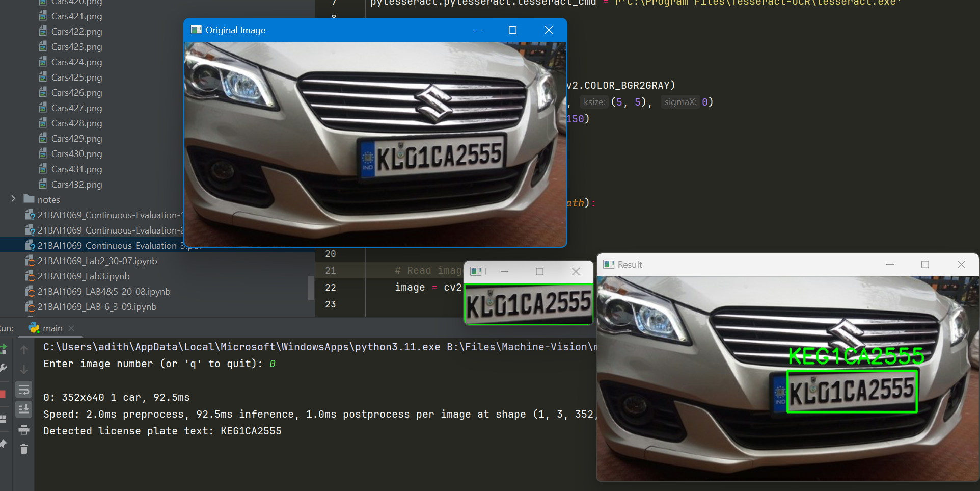Screen dimensions: 980x491
Task: Click the Python icon on the main tab
Action: click(34, 328)
